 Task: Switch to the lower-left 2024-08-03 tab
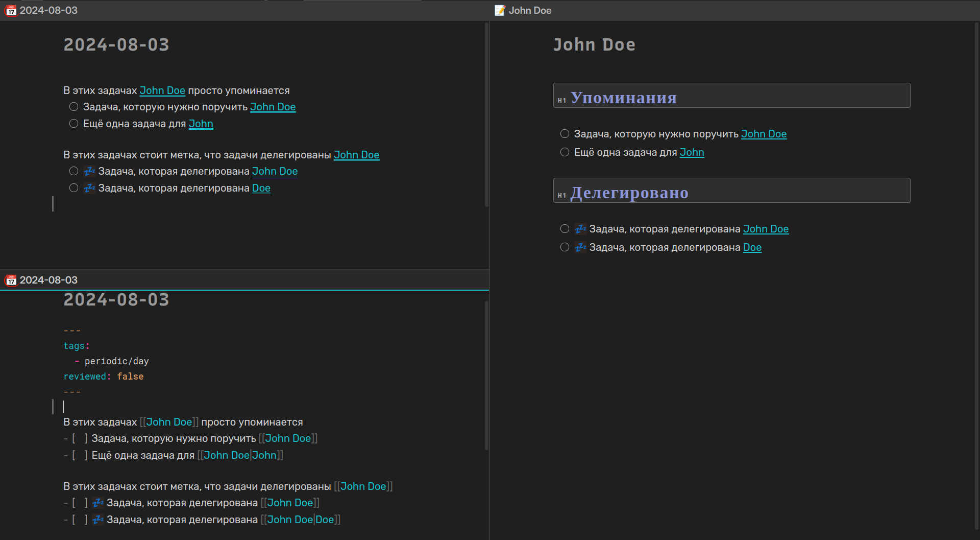(x=41, y=280)
